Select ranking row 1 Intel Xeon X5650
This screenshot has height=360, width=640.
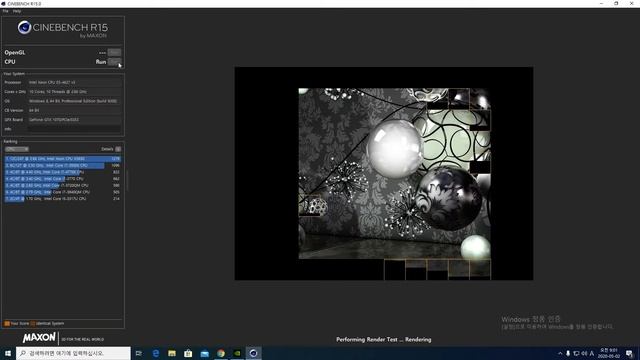coord(63,159)
